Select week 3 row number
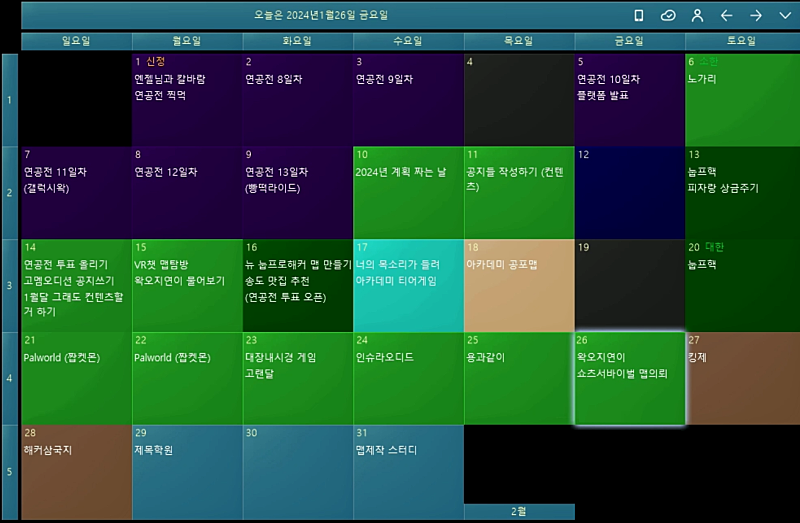This screenshot has width=800, height=523. coord(10,285)
